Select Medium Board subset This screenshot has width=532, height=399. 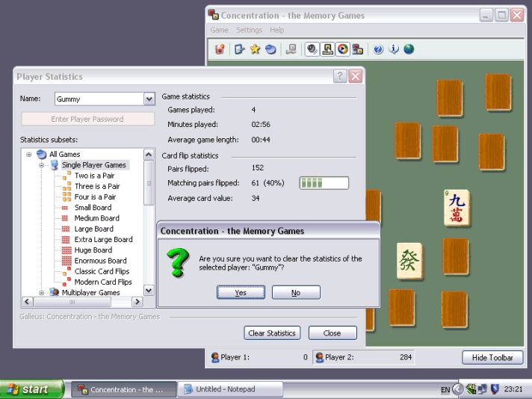(x=97, y=218)
